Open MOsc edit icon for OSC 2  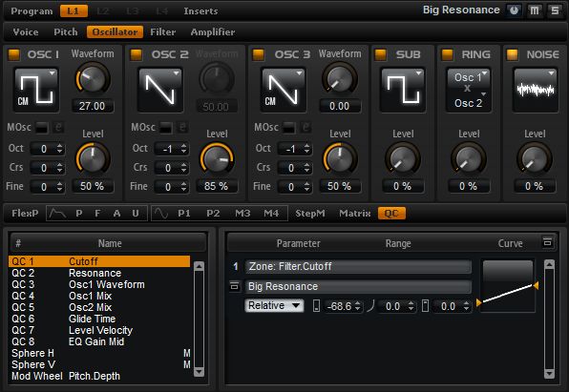pos(182,127)
